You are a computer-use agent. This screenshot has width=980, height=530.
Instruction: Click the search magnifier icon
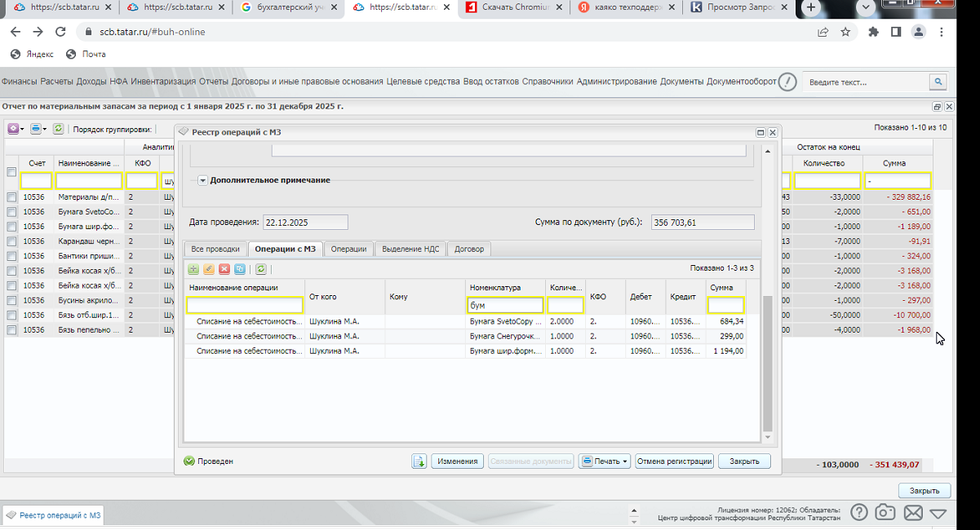[939, 82]
